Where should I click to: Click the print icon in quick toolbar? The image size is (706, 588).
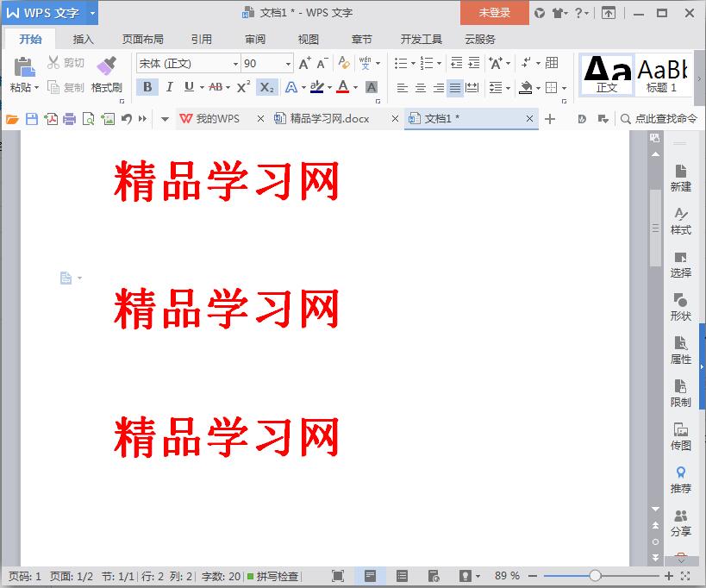coord(69,119)
